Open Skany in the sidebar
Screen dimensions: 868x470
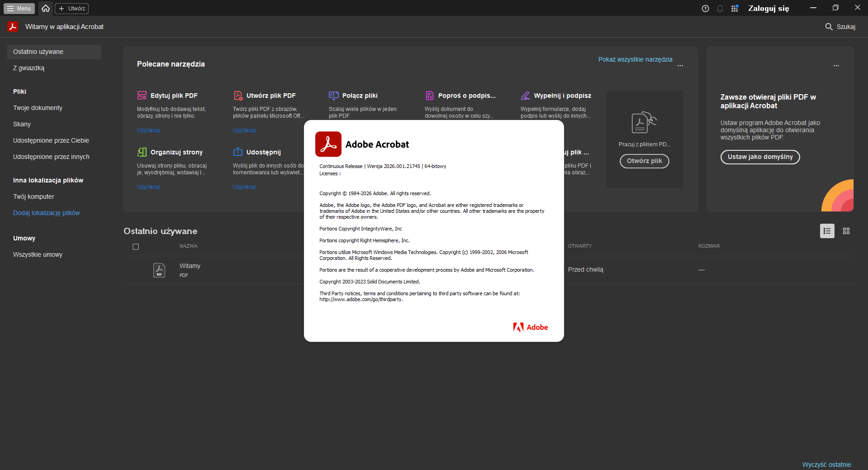pyautogui.click(x=54, y=125)
